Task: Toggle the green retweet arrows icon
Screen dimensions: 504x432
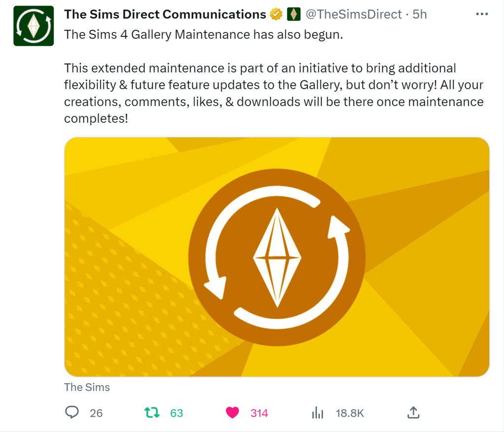Action: tap(152, 412)
